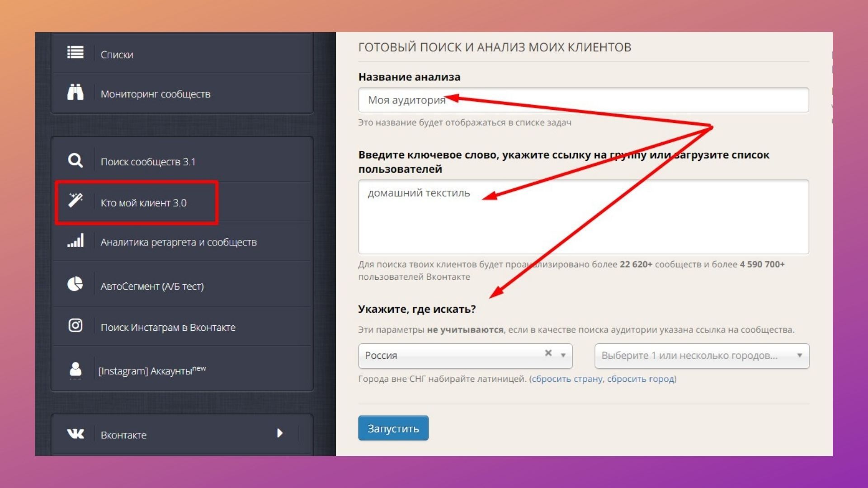Open Аналитика ретаргета и сообществ

(179, 242)
